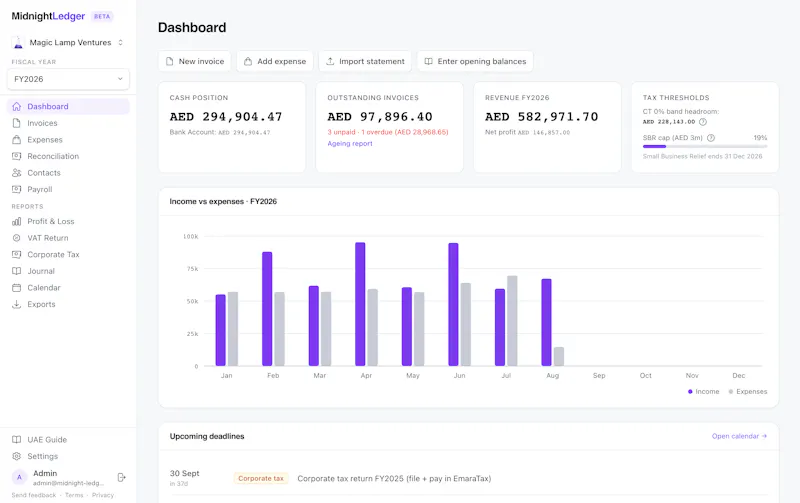Click the purple Income legend dot
The width and height of the screenshot is (800, 503).
690,391
